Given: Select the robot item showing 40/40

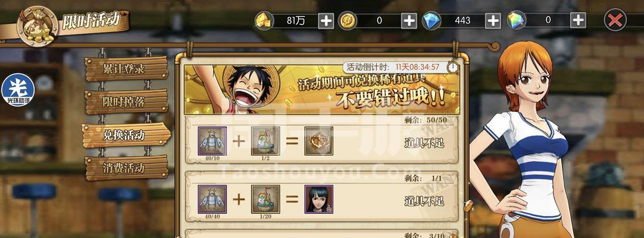Looking at the screenshot, I should (212, 199).
